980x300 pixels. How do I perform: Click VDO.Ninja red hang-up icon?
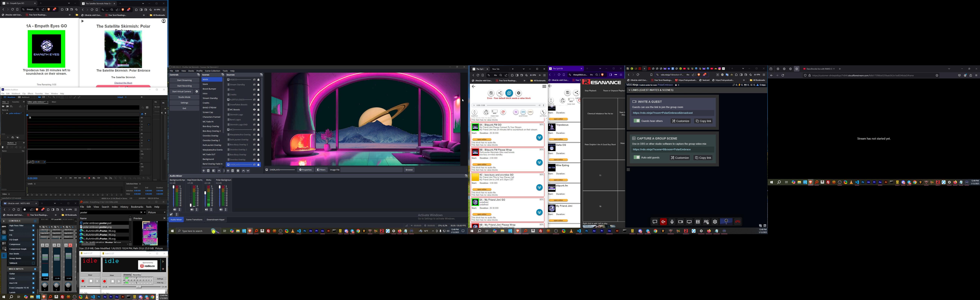coord(738,222)
